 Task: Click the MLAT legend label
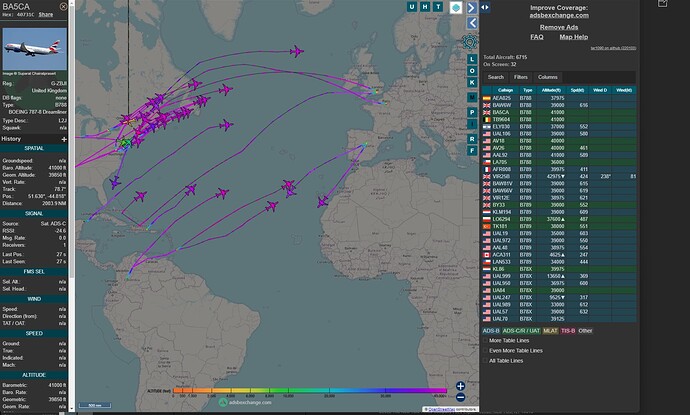[550, 331]
